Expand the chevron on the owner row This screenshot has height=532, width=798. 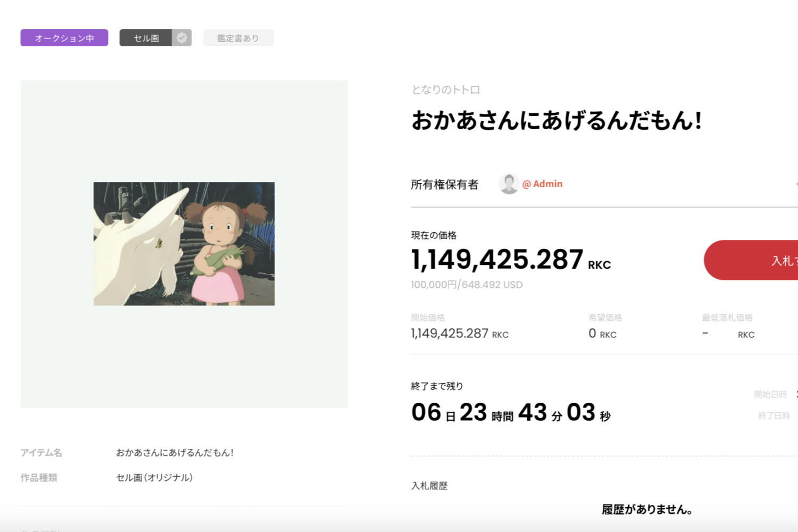point(795,184)
